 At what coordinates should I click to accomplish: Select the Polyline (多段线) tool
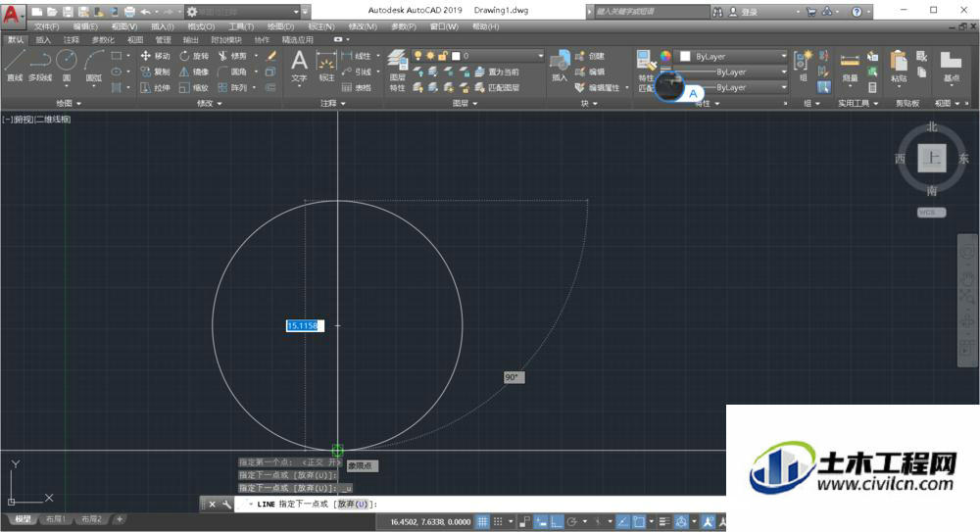tap(40, 66)
